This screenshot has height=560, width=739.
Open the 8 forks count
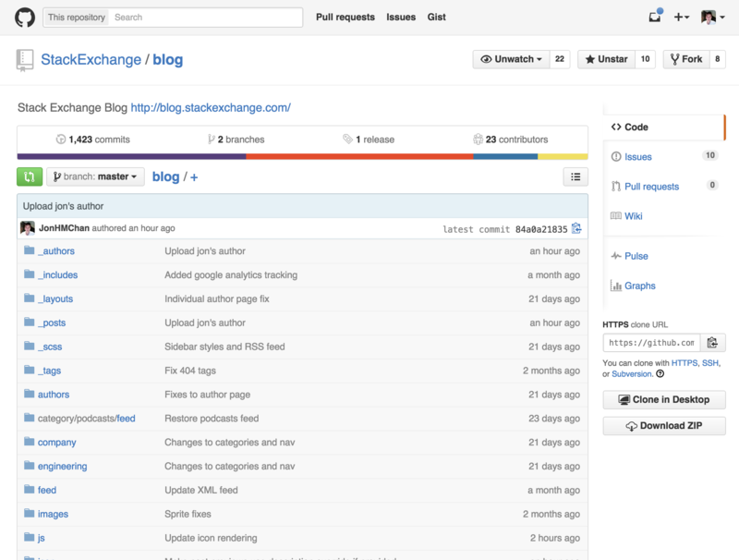pyautogui.click(x=718, y=59)
